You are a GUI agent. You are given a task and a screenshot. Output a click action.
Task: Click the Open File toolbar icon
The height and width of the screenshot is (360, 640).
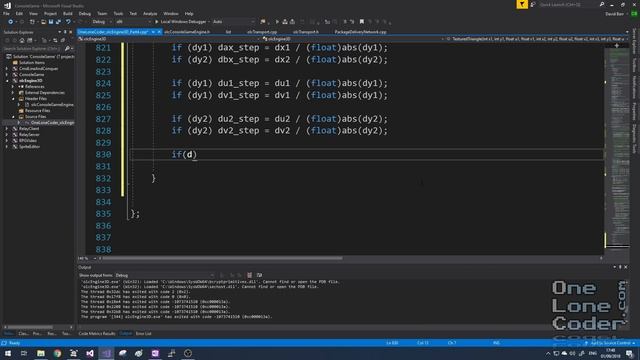tap(43, 22)
